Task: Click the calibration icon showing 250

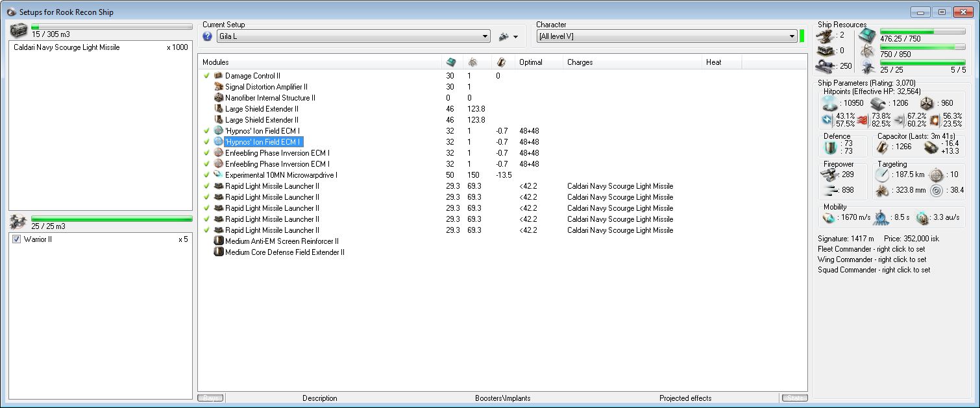Action: tap(826, 66)
